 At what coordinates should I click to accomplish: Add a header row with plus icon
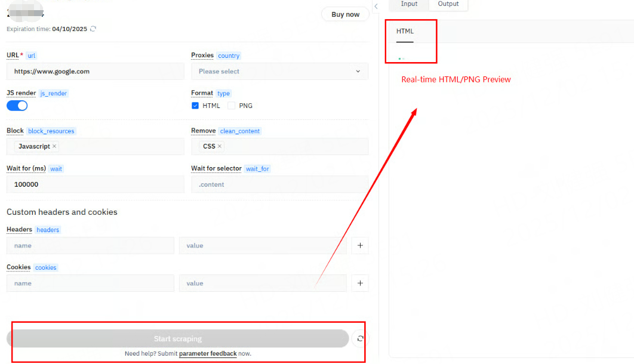click(x=360, y=245)
